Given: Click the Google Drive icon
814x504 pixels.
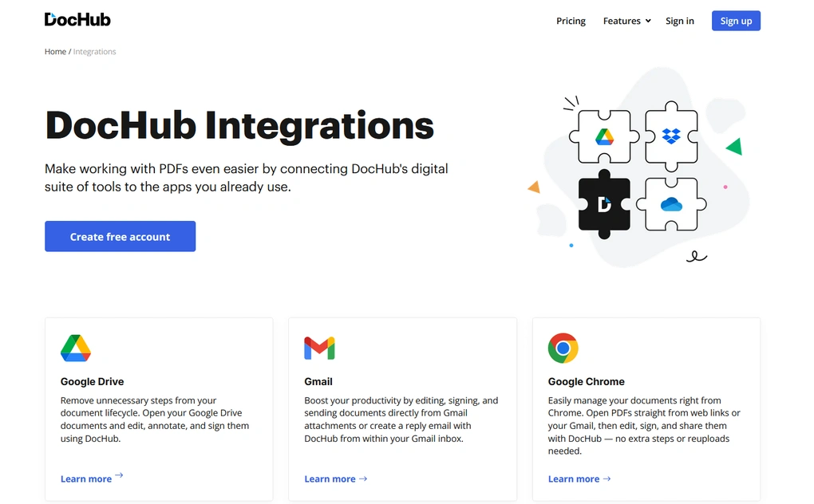Looking at the screenshot, I should tap(74, 348).
